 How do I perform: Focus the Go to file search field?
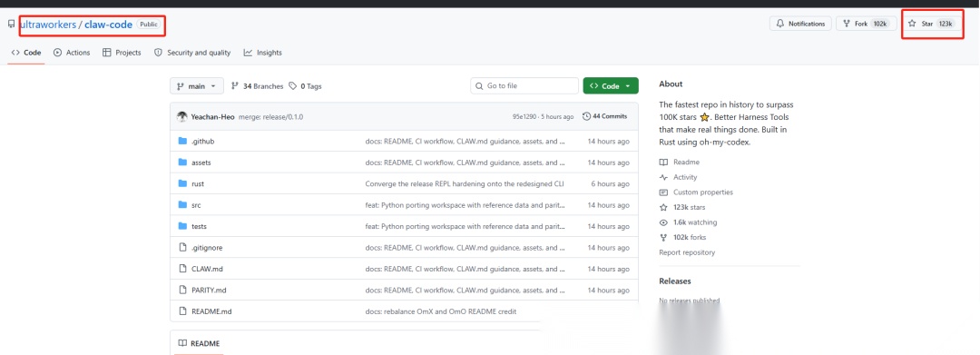[x=524, y=85]
